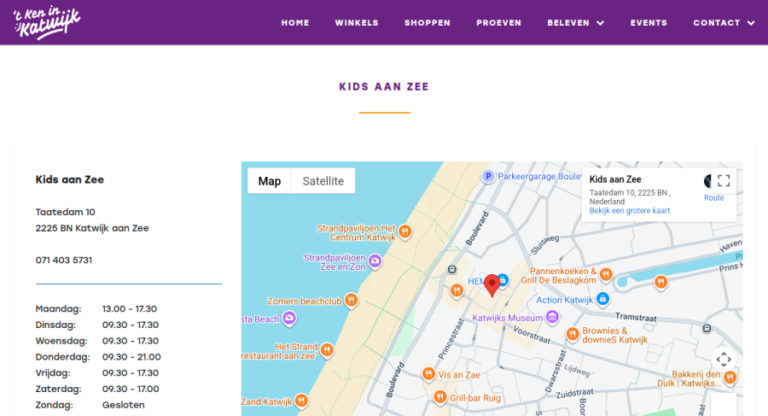Navigate to the Proeven page
The image size is (768, 416).
499,23
